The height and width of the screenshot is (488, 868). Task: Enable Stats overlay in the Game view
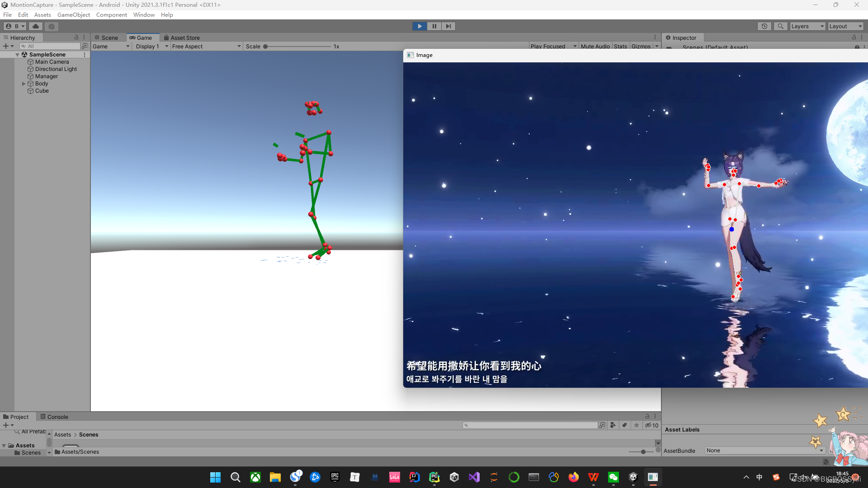click(x=620, y=46)
